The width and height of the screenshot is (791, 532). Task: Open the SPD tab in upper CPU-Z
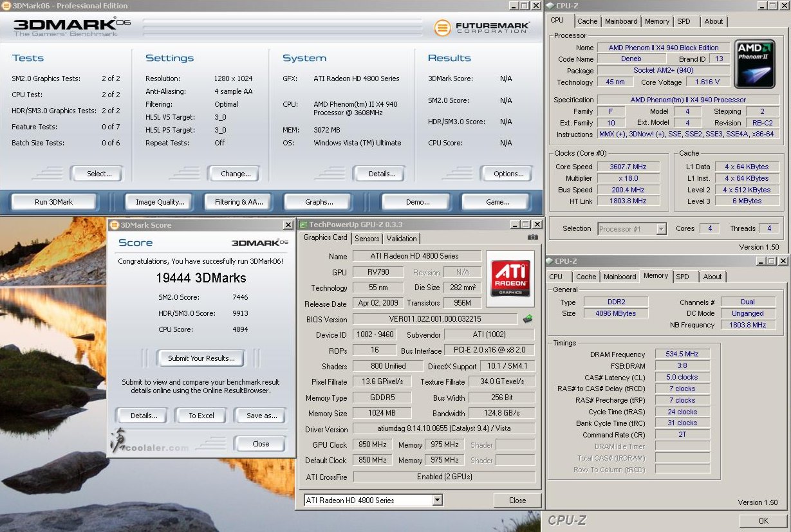pos(684,21)
